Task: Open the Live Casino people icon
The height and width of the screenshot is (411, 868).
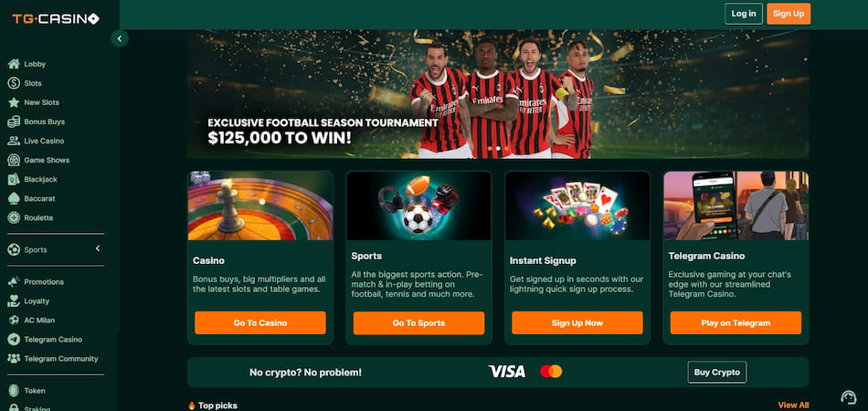Action: tap(14, 141)
